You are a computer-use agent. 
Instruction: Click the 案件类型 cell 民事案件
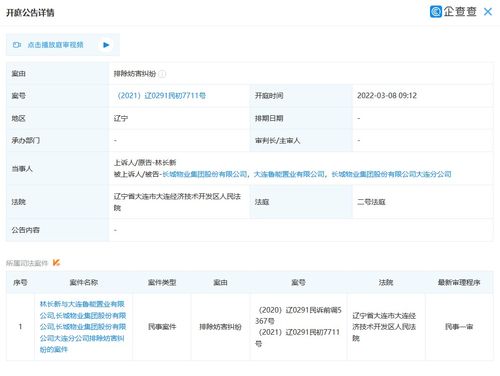tap(162, 326)
